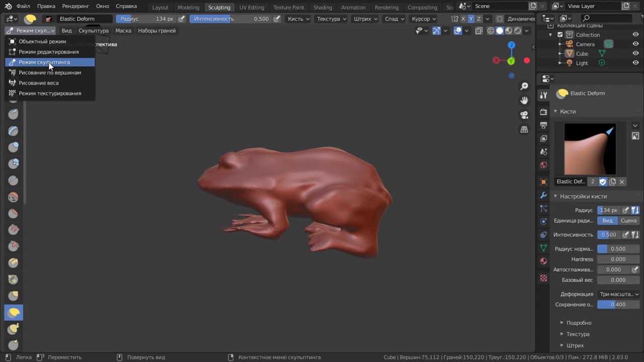The image size is (644, 362).
Task: Click the Elastic Deform brush preview thumbnail
Action: click(x=590, y=149)
